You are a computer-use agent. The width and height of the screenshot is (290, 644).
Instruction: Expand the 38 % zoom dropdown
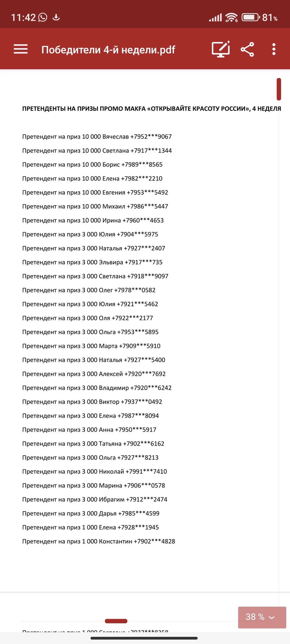pyautogui.click(x=262, y=617)
